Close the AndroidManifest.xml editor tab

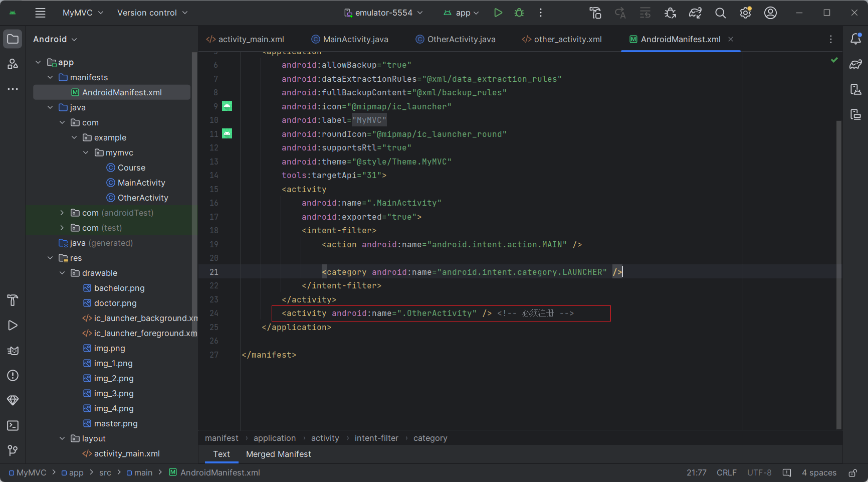tap(731, 39)
